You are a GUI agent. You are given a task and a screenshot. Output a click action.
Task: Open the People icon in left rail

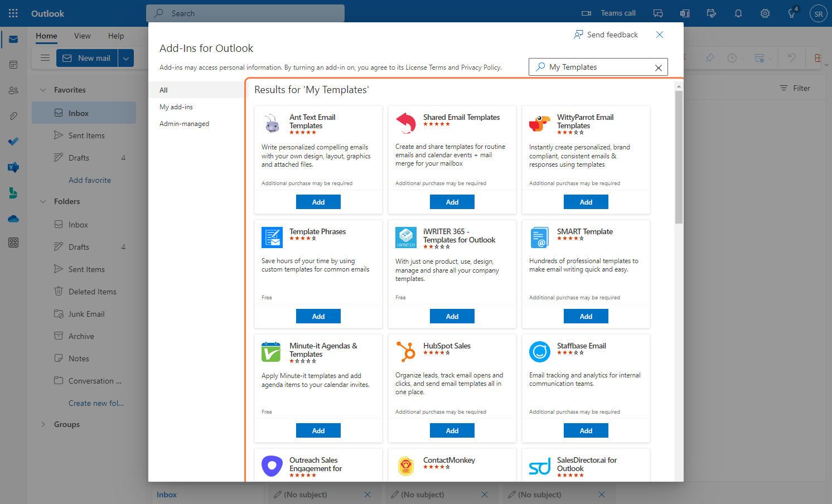13,90
